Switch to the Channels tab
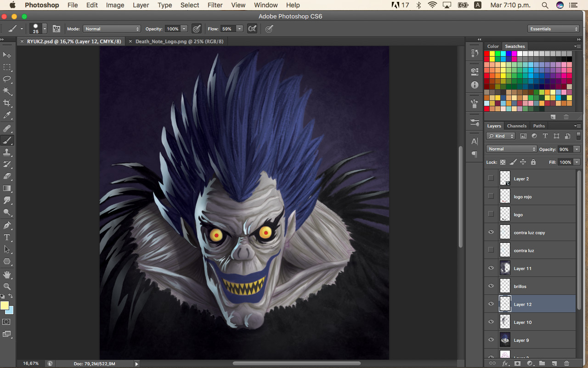Screen dimensions: 588x368 pyautogui.click(x=517, y=126)
